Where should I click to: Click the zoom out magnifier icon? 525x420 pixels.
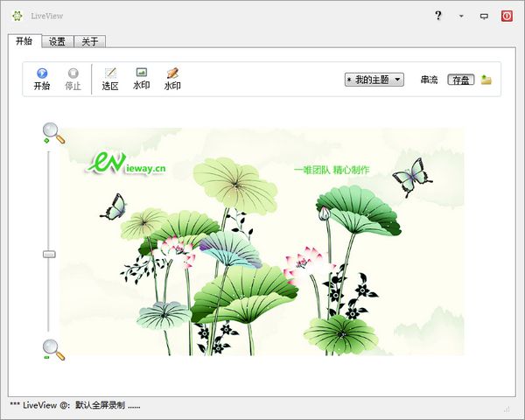click(52, 349)
